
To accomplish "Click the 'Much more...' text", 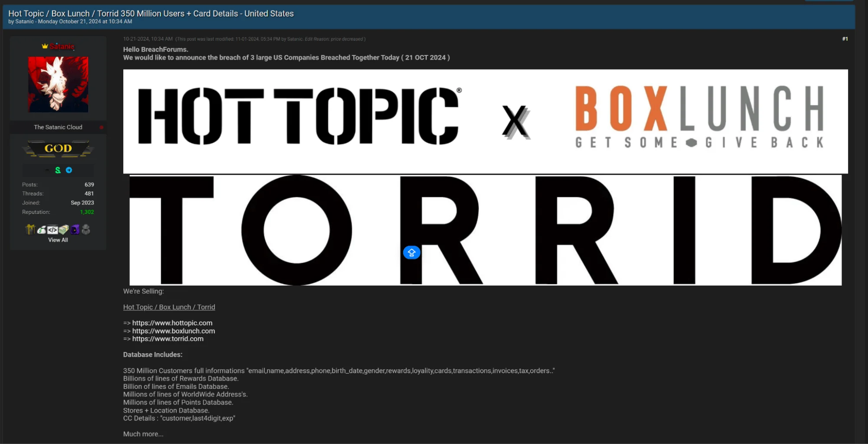I will point(143,434).
